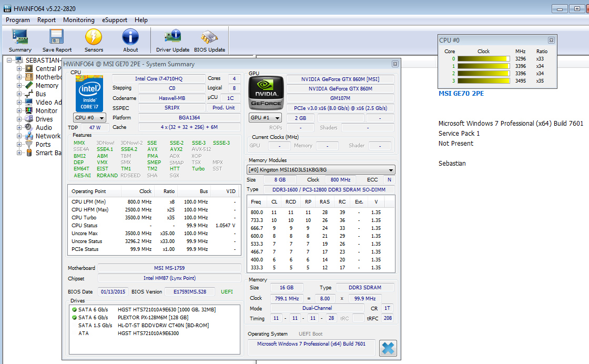The width and height of the screenshot is (589, 364).
Task: Select the Monitor tree icon
Action: [x=29, y=110]
